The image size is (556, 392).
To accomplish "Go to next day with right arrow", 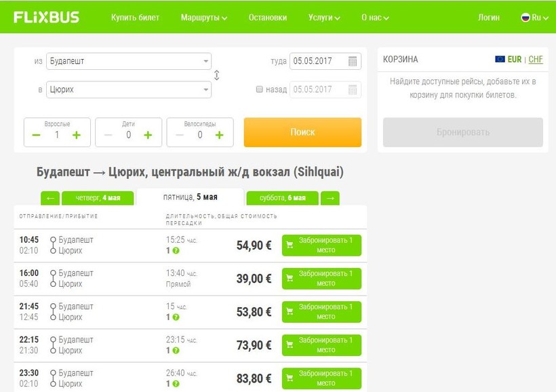I will [x=330, y=198].
